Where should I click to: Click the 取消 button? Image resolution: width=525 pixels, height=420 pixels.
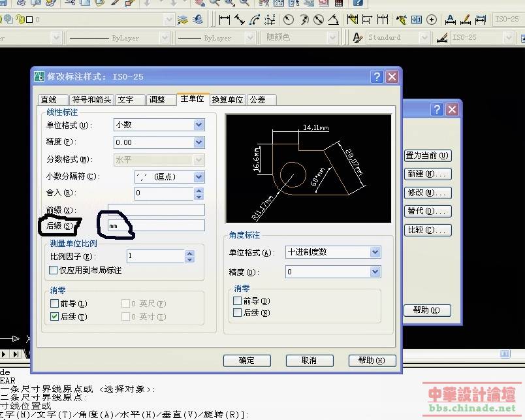click(x=310, y=361)
